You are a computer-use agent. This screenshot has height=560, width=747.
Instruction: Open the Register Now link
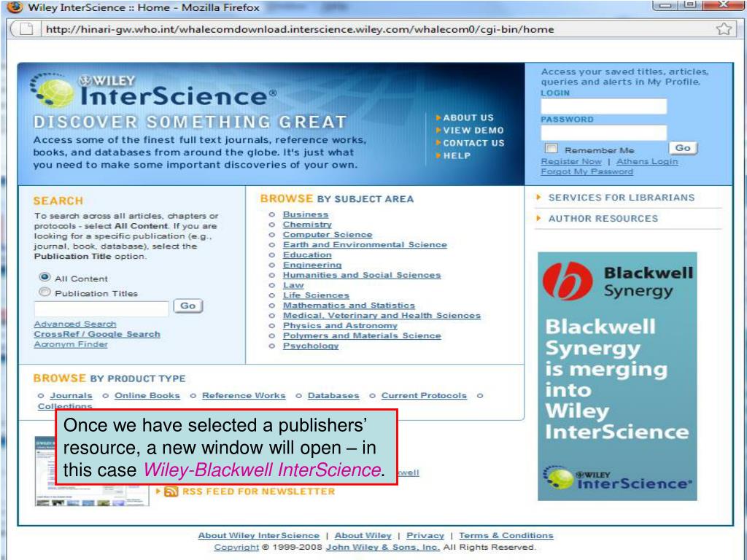[x=571, y=161]
